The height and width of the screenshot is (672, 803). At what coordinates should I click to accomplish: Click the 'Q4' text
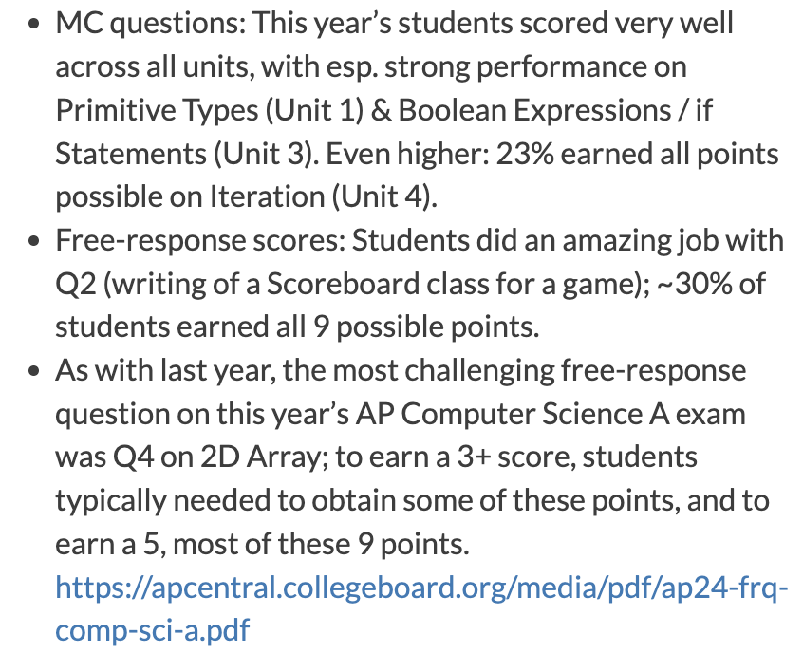[x=133, y=457]
